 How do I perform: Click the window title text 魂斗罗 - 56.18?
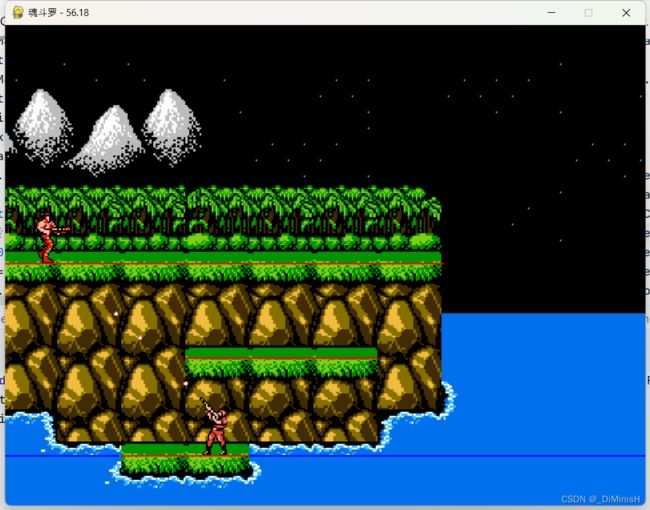(x=58, y=12)
